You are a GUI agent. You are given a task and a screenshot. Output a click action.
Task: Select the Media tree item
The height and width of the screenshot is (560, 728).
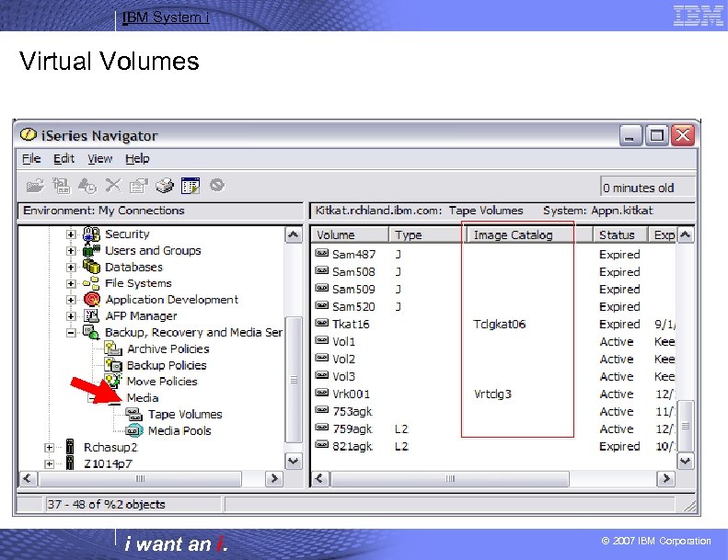142,397
